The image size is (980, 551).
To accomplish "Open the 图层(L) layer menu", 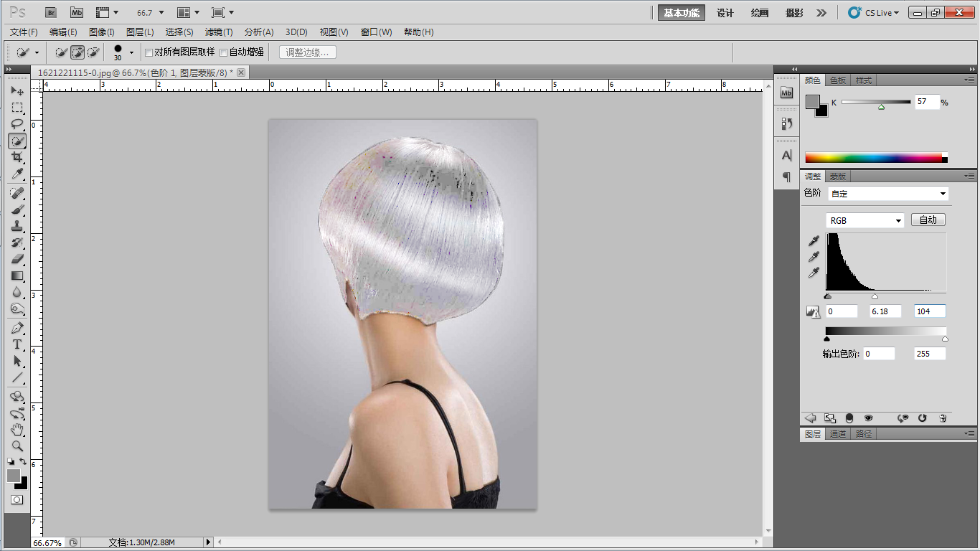I will coord(140,32).
